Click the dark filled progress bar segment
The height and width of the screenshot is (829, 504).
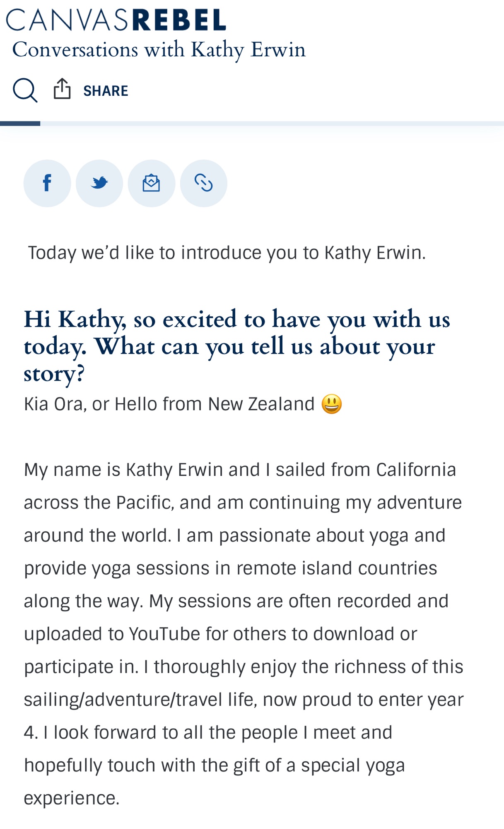pyautogui.click(x=20, y=124)
